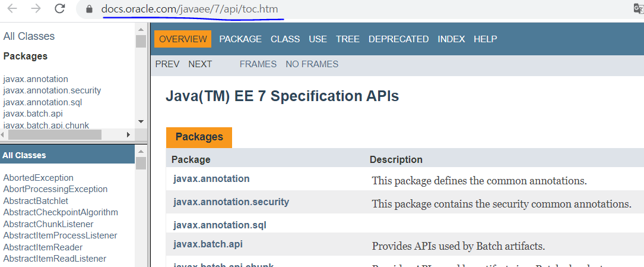Switch to FRAMES view
The height and width of the screenshot is (267, 644).
pos(258,64)
